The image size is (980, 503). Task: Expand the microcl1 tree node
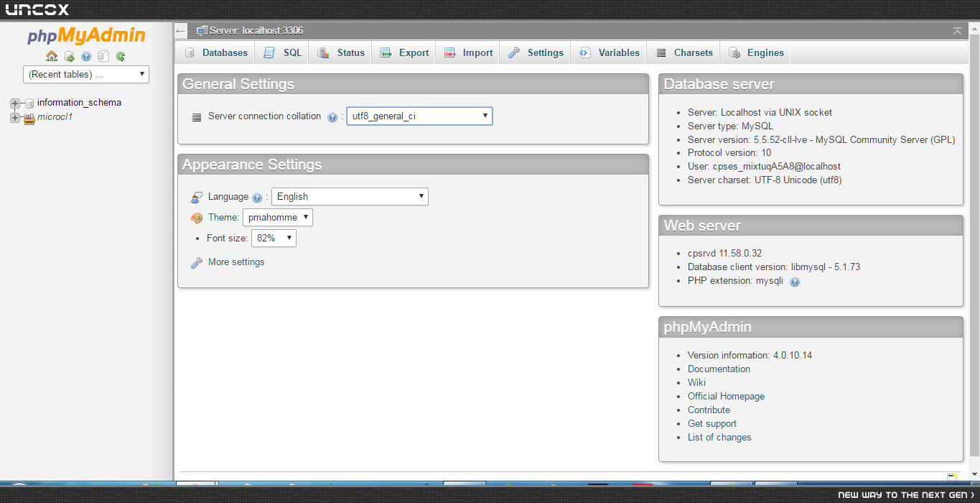[14, 118]
